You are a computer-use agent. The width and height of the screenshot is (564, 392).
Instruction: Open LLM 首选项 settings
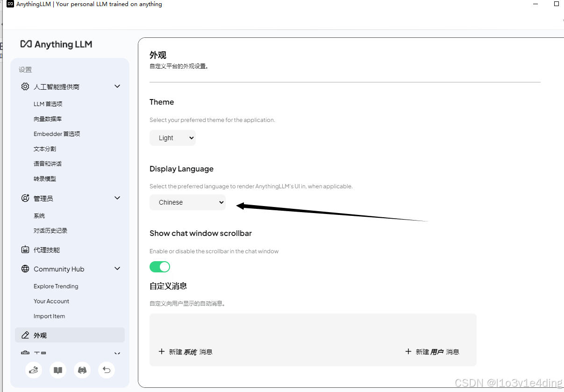coord(48,104)
